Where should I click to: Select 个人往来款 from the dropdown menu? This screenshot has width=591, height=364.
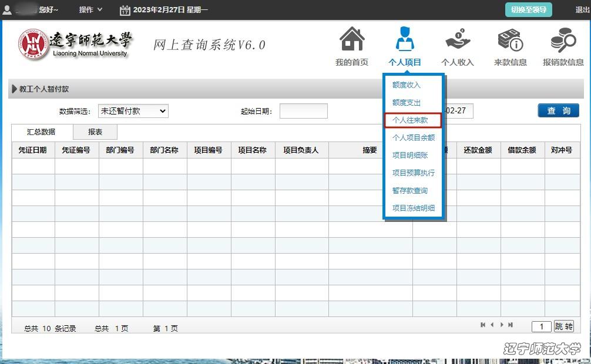411,120
